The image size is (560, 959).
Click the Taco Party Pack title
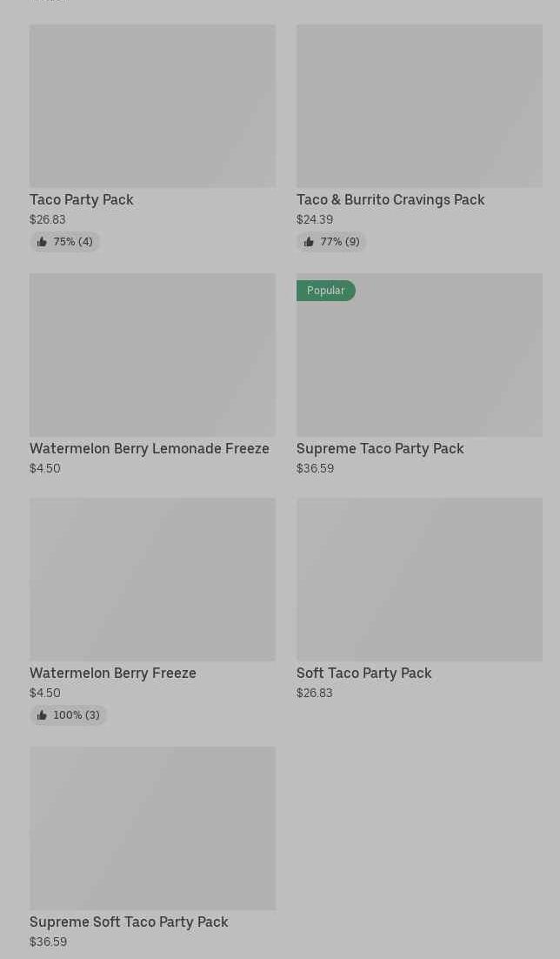[x=82, y=200]
